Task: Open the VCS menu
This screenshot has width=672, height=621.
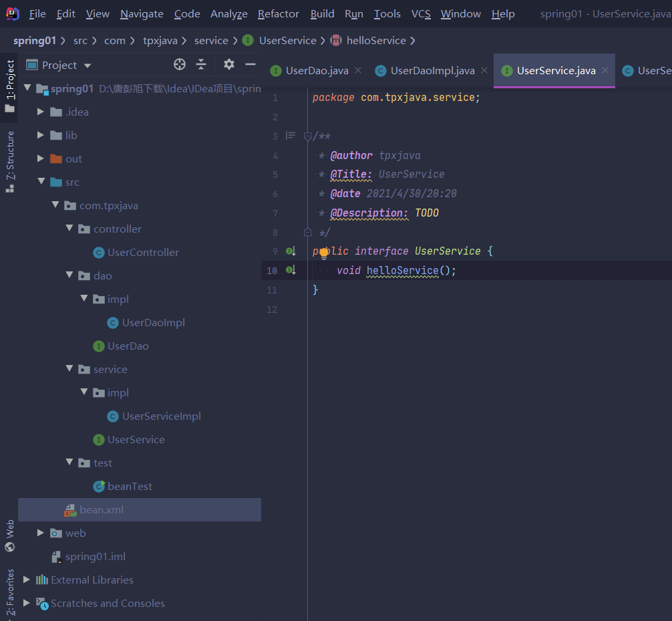Action: [x=421, y=14]
